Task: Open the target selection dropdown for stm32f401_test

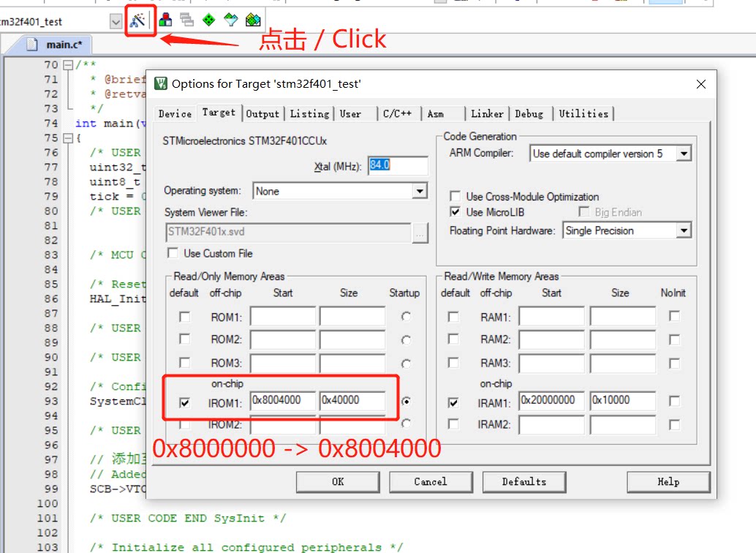Action: (116, 22)
